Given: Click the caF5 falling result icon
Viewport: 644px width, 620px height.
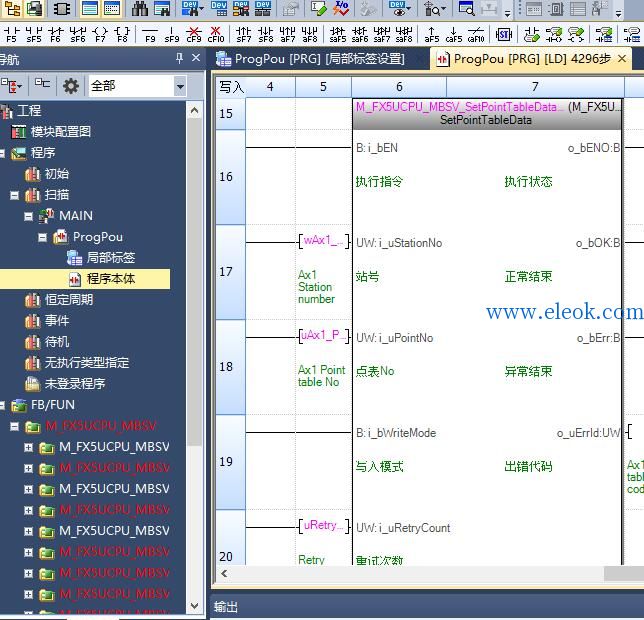Looking at the screenshot, I should click(x=453, y=34).
